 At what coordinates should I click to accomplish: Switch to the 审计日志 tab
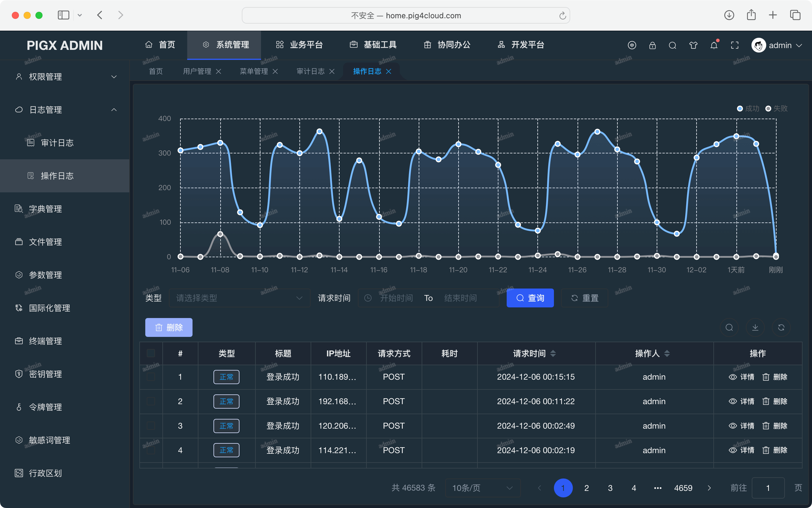[x=310, y=71]
